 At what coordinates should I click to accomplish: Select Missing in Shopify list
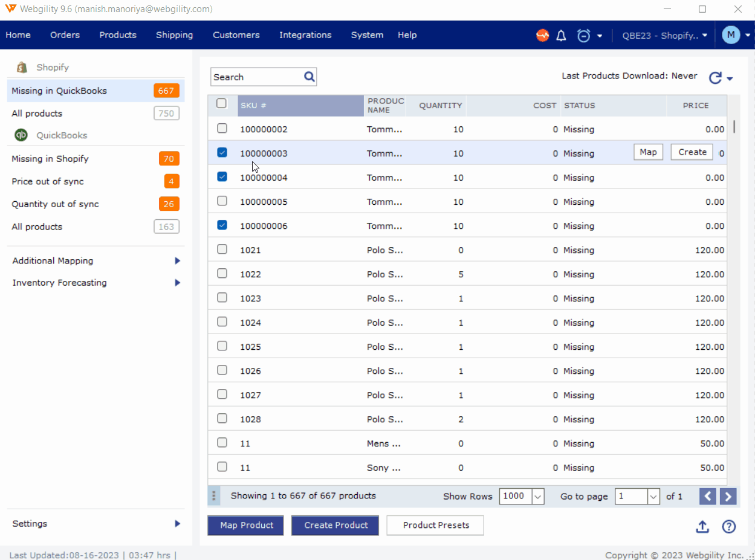96,159
